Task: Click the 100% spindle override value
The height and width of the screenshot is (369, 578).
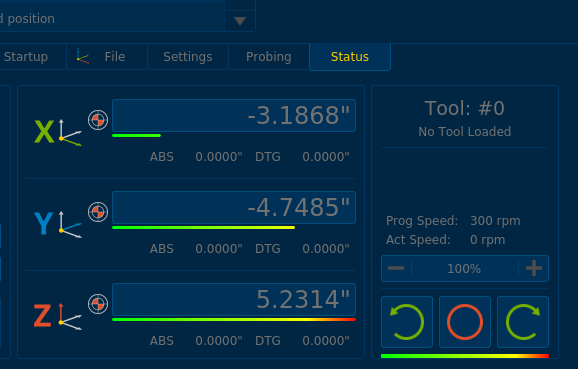Action: (464, 269)
